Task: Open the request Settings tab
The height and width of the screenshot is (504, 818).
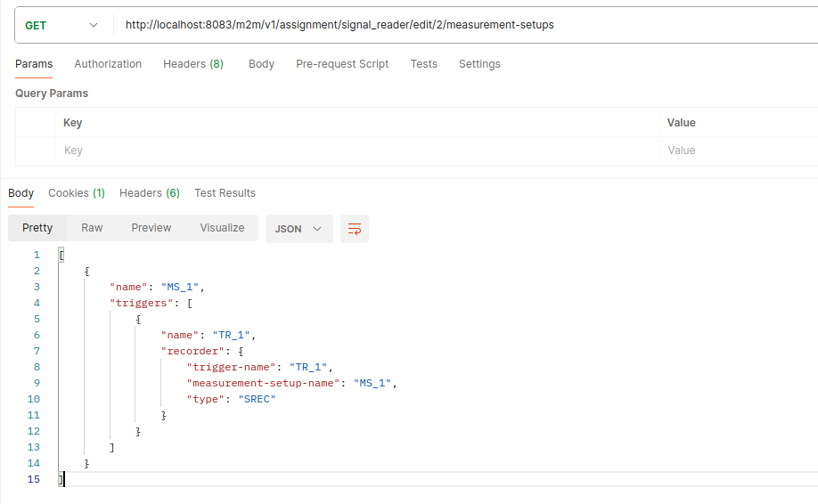Action: click(x=479, y=64)
